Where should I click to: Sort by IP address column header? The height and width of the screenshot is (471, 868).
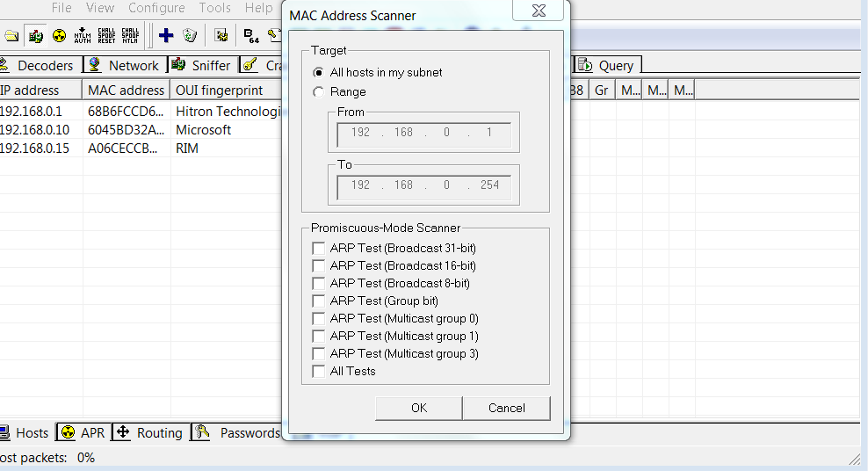click(40, 91)
